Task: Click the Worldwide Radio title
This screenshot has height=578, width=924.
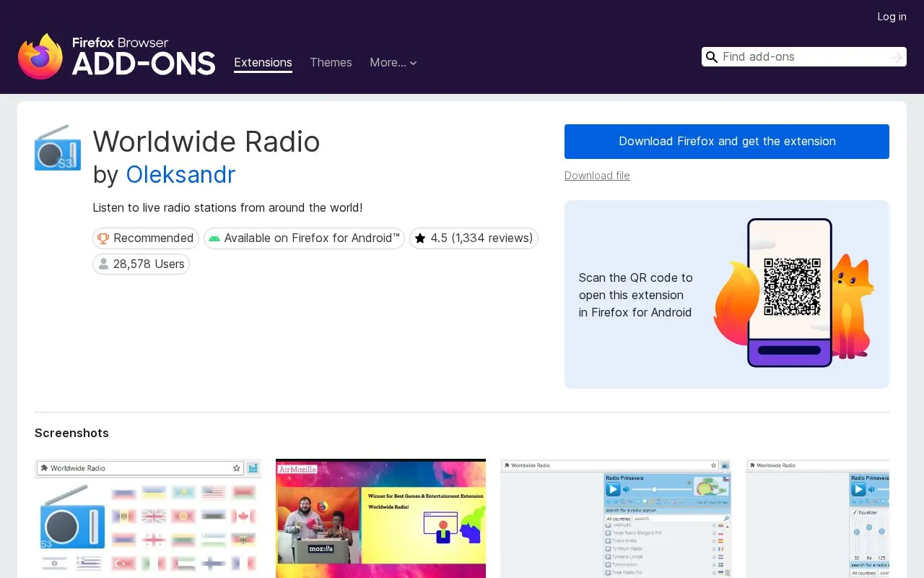Action: (206, 142)
